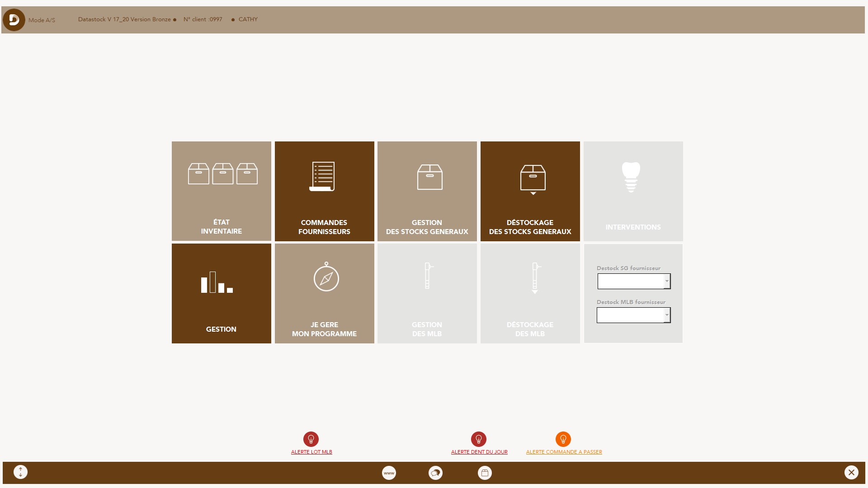This screenshot has height=488, width=868.
Task: Click the N° client :0997 text
Action: point(203,19)
